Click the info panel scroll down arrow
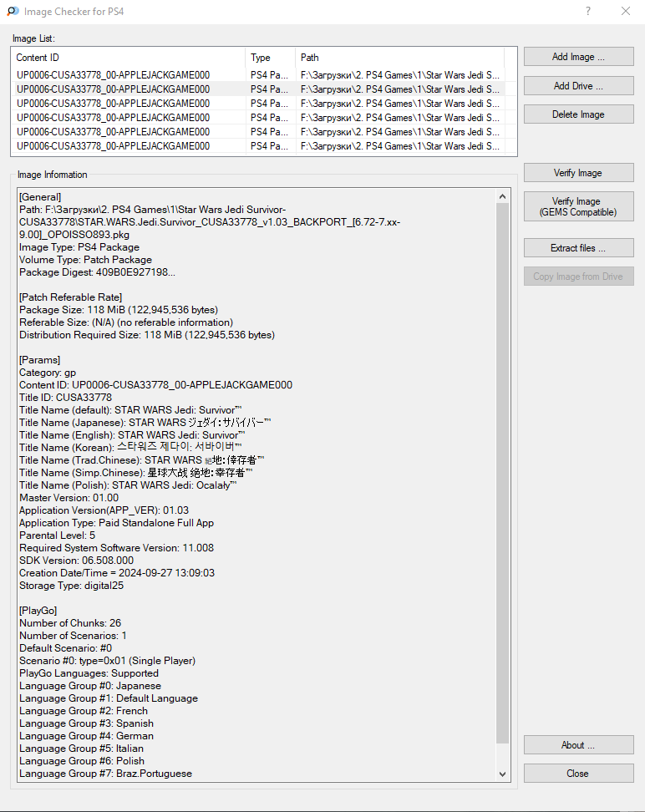Viewport: 645px width, 812px height. pyautogui.click(x=502, y=774)
